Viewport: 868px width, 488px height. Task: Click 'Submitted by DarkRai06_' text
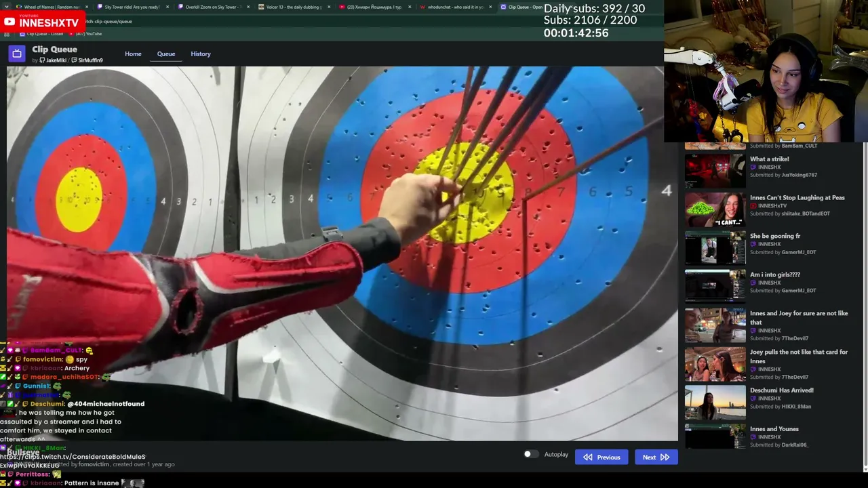779,445
